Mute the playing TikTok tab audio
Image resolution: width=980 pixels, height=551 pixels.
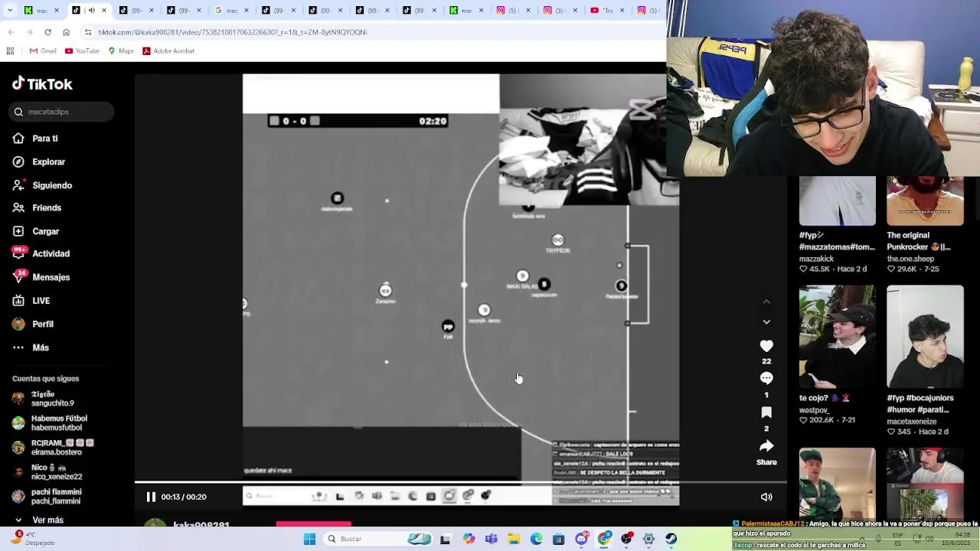[92, 10]
